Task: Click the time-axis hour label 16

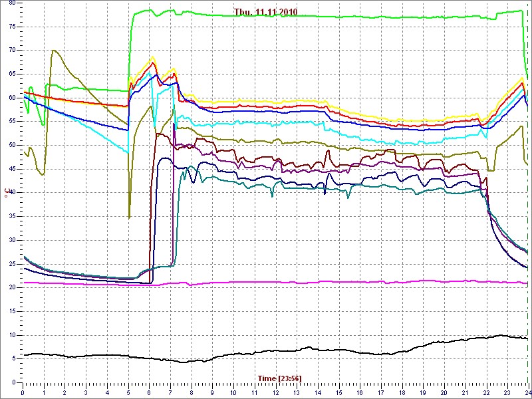Action: click(x=360, y=393)
